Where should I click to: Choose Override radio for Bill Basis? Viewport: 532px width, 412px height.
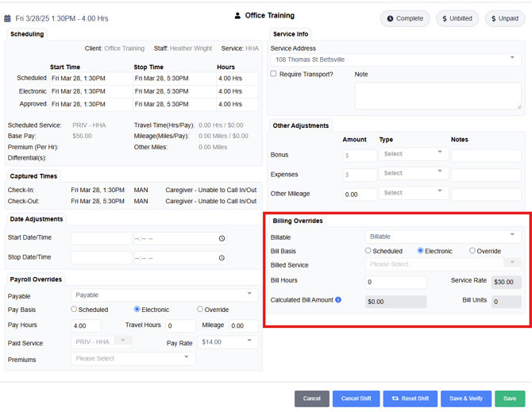[x=472, y=251]
